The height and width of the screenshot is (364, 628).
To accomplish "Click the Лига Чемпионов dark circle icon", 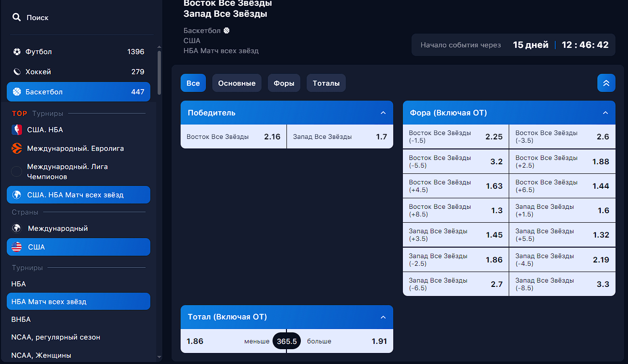I will [17, 171].
